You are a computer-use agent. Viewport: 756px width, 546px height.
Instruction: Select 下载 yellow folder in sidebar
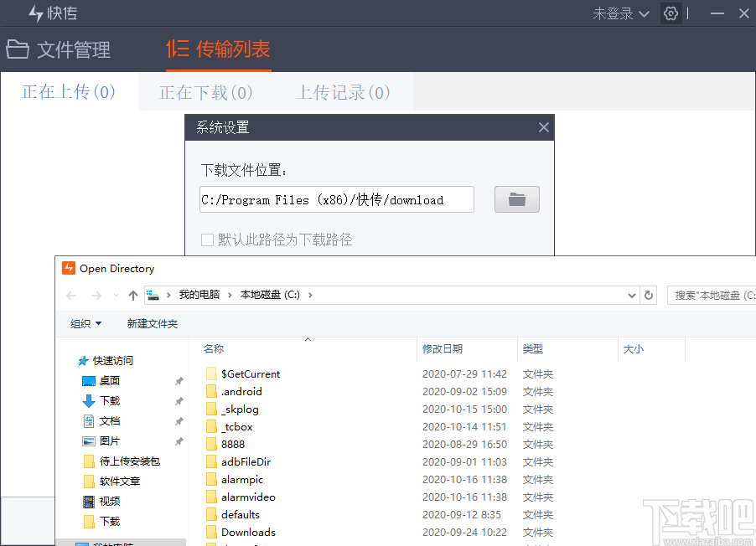click(x=101, y=522)
